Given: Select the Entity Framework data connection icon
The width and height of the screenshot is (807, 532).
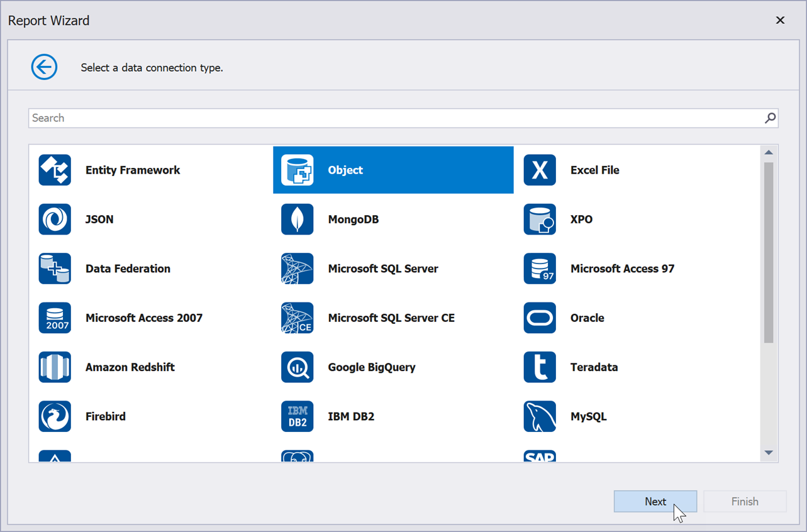Looking at the screenshot, I should pyautogui.click(x=55, y=170).
